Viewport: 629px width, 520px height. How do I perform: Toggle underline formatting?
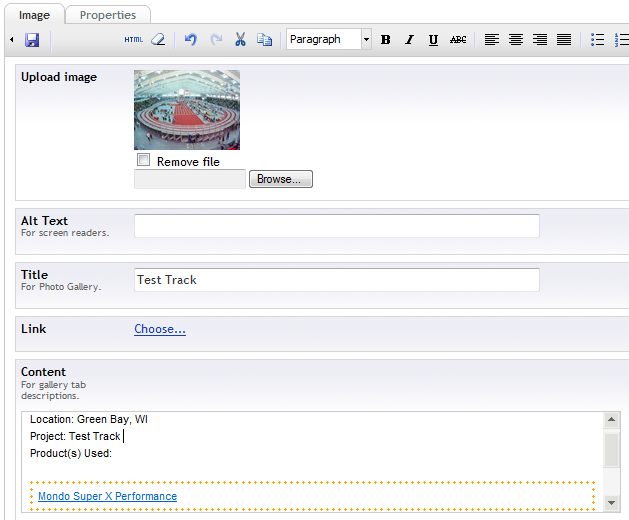[433, 40]
